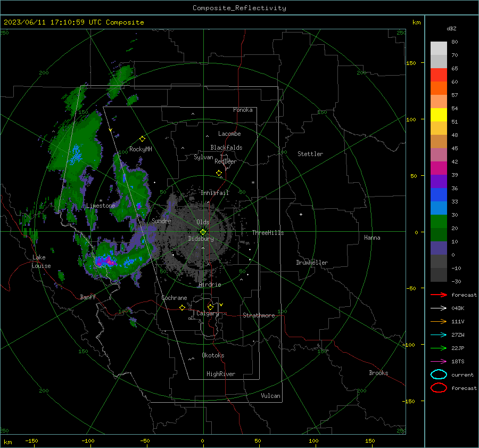
Task: Click the 80 dBZ color swatch
Action: pyautogui.click(x=439, y=48)
